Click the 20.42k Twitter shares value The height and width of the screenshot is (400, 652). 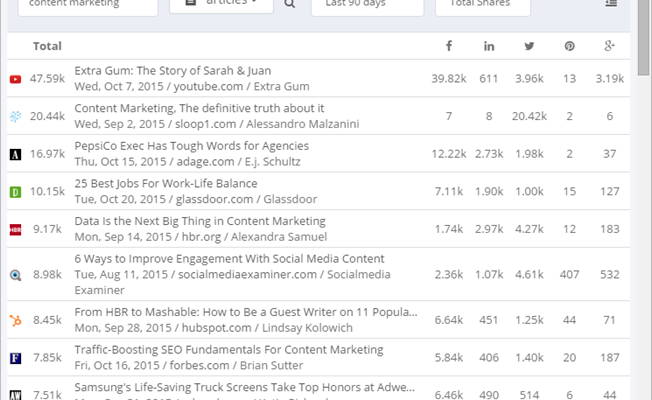click(x=529, y=116)
